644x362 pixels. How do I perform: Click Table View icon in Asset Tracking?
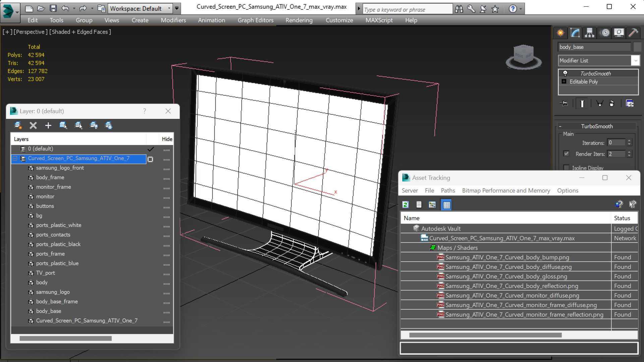pos(446,205)
